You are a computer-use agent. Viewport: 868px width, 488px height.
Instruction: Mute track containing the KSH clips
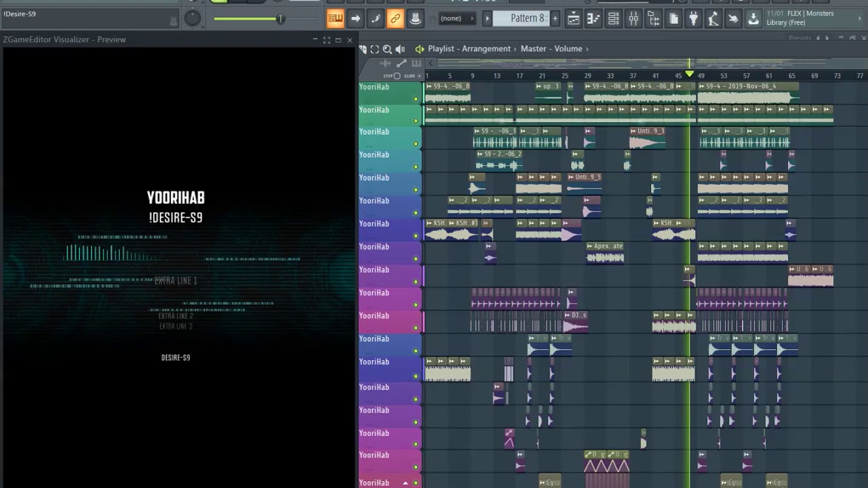point(416,236)
